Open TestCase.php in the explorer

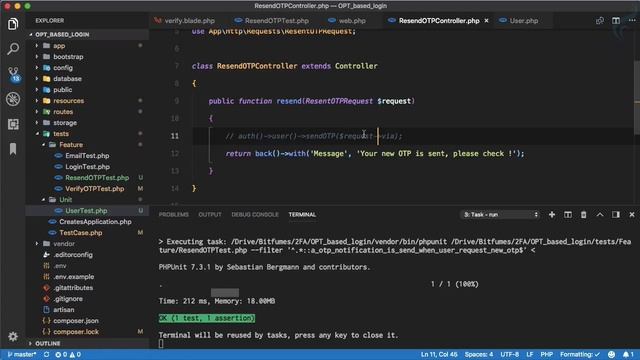pos(80,233)
